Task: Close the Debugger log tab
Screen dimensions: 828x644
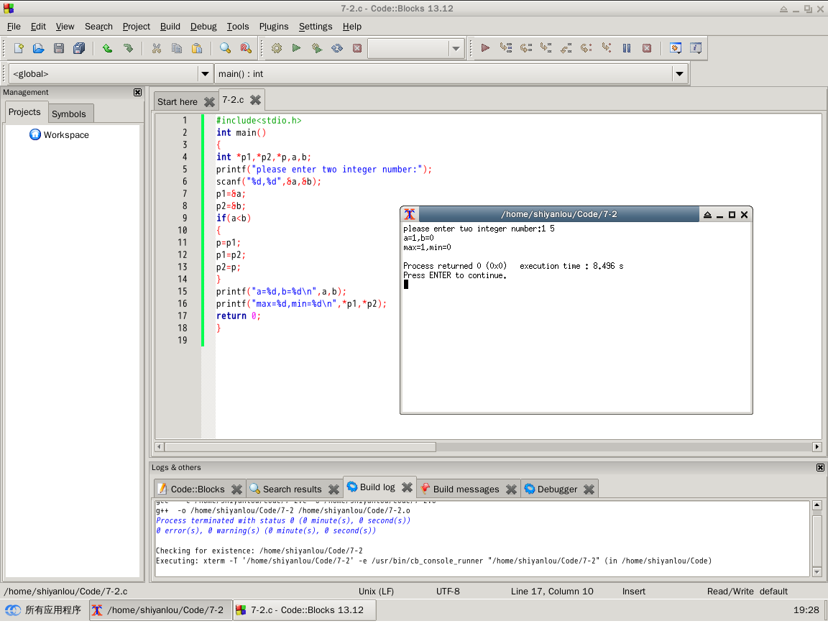Action: (589, 489)
